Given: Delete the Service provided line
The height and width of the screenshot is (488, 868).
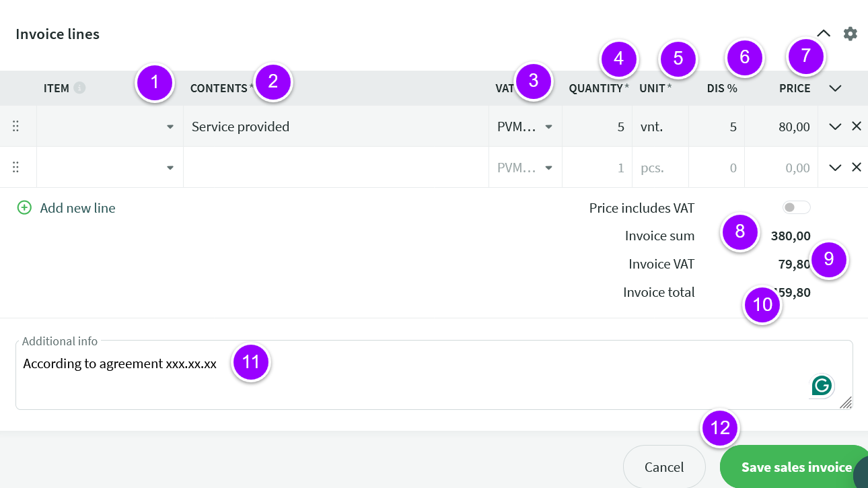Looking at the screenshot, I should pos(857,127).
